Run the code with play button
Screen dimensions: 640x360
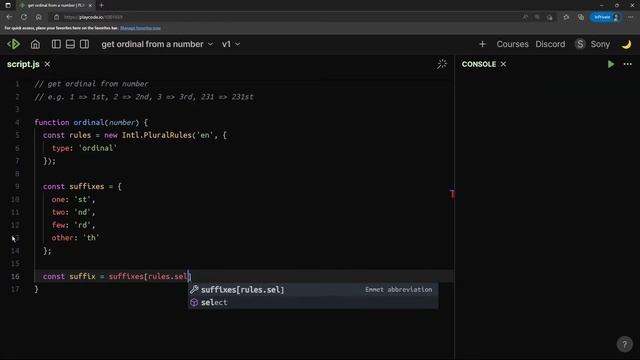click(611, 64)
